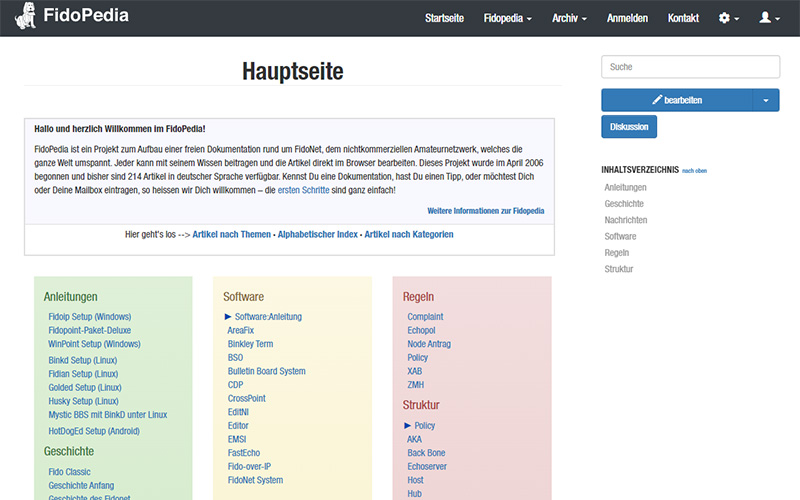The height and width of the screenshot is (500, 800).
Task: Open 'Artikel nach Kategorien'
Action: point(409,234)
